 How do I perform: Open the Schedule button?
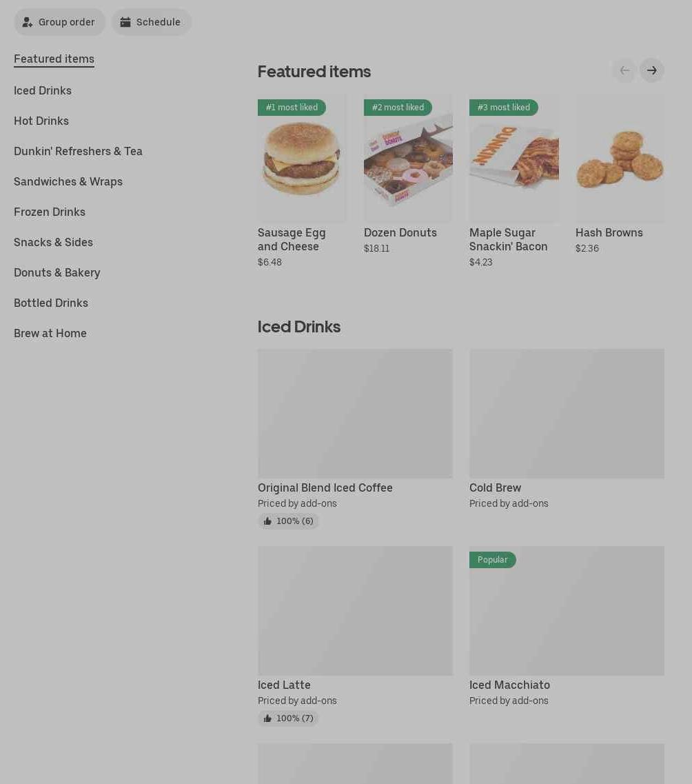151,22
